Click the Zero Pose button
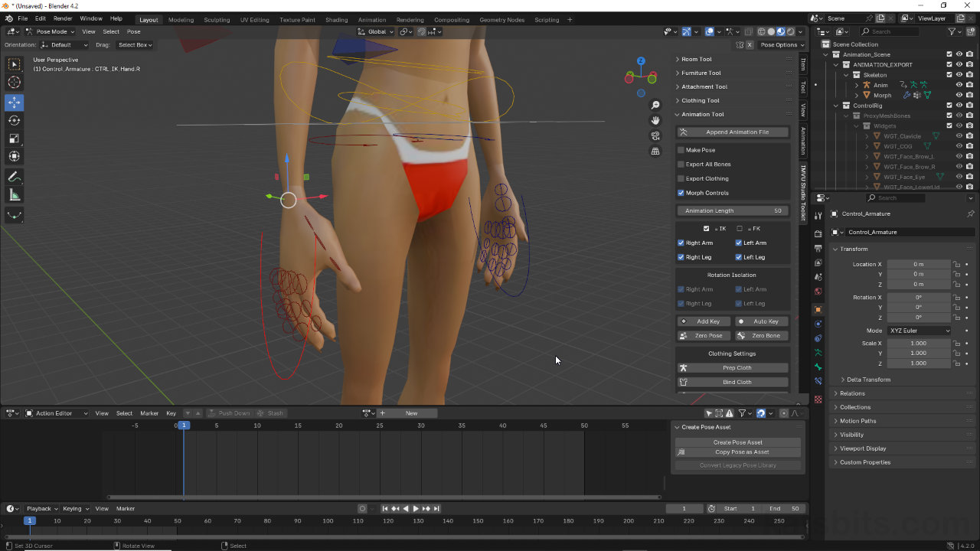This screenshot has width=980, height=551. (x=704, y=336)
